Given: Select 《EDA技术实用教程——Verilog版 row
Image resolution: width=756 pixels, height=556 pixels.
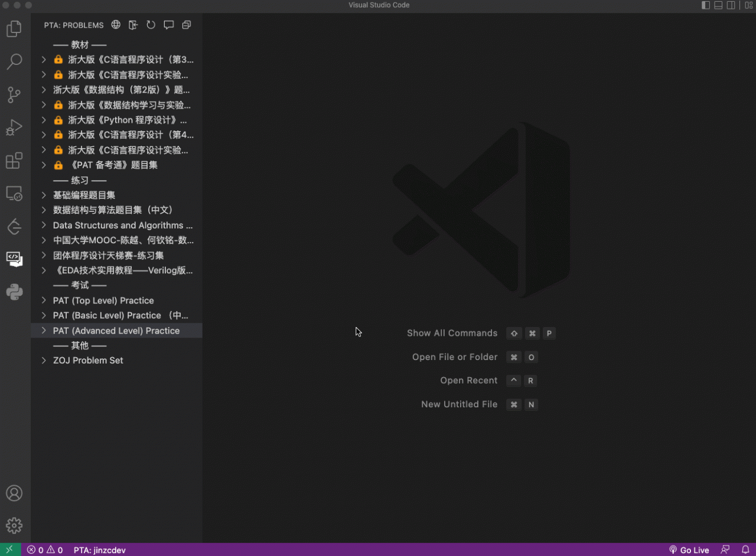Looking at the screenshot, I should pos(116,270).
